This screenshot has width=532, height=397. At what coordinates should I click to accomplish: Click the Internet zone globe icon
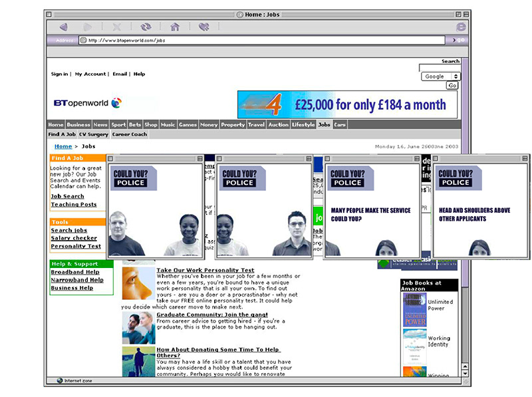tap(60, 380)
